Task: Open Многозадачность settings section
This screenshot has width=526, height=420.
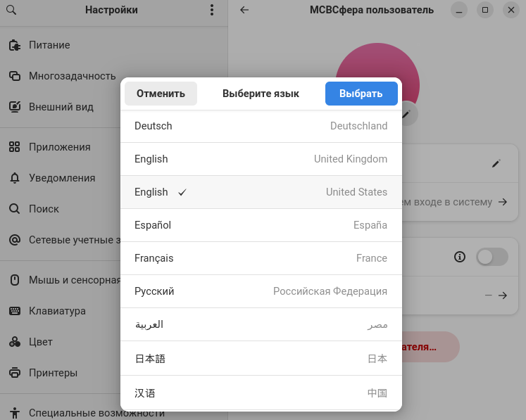Action: pos(114,76)
